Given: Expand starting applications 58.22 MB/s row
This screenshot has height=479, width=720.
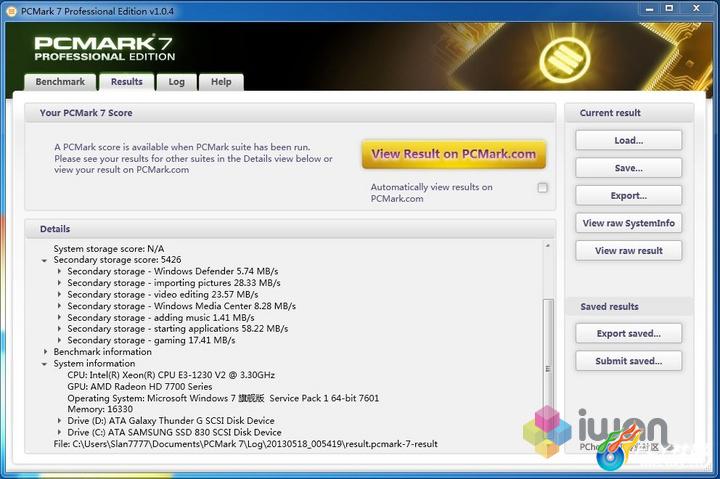Looking at the screenshot, I should pos(59,329).
